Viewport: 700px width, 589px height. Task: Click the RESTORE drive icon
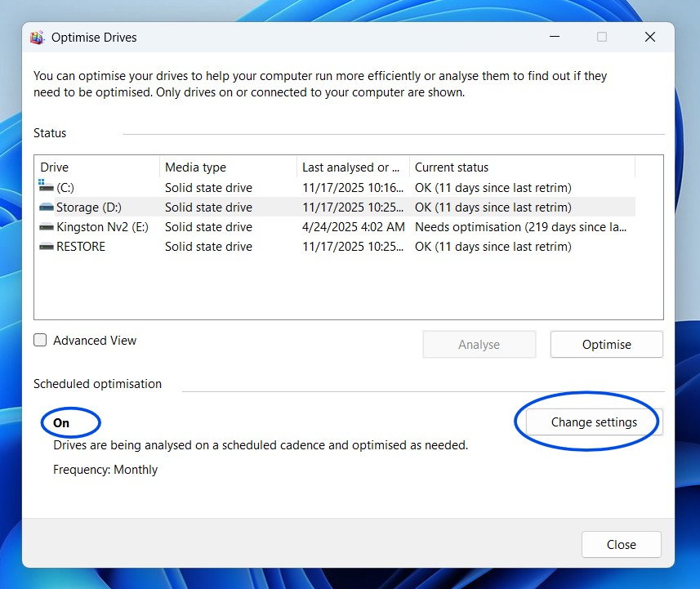(x=46, y=247)
